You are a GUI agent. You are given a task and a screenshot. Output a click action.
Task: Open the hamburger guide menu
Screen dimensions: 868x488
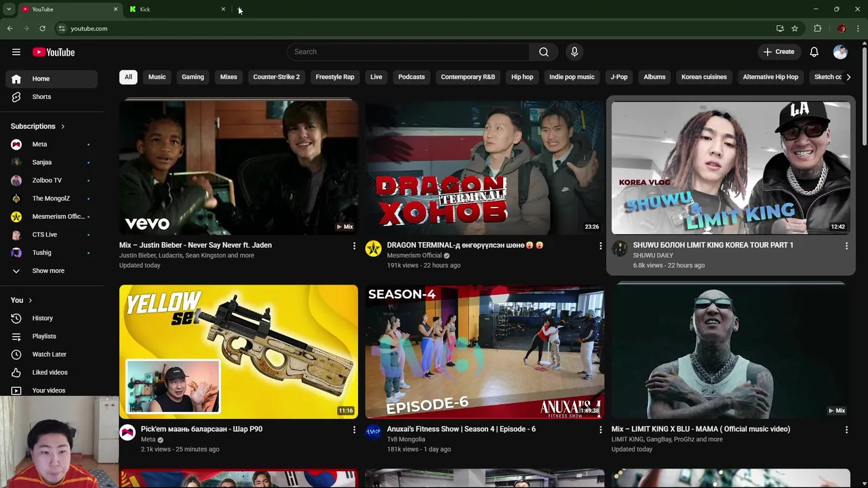coord(16,52)
